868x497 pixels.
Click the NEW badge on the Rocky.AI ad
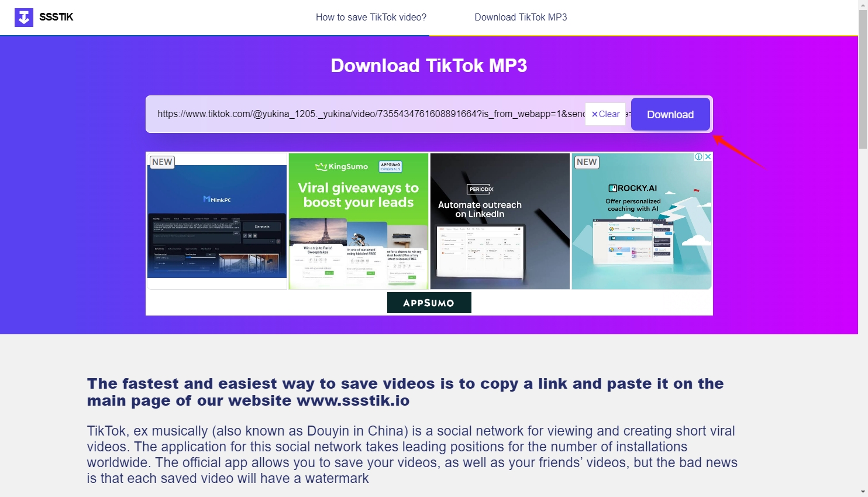(x=587, y=162)
